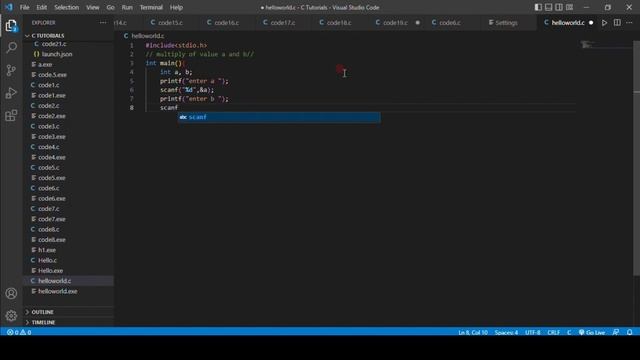Open code8.c in explorer

49,229
